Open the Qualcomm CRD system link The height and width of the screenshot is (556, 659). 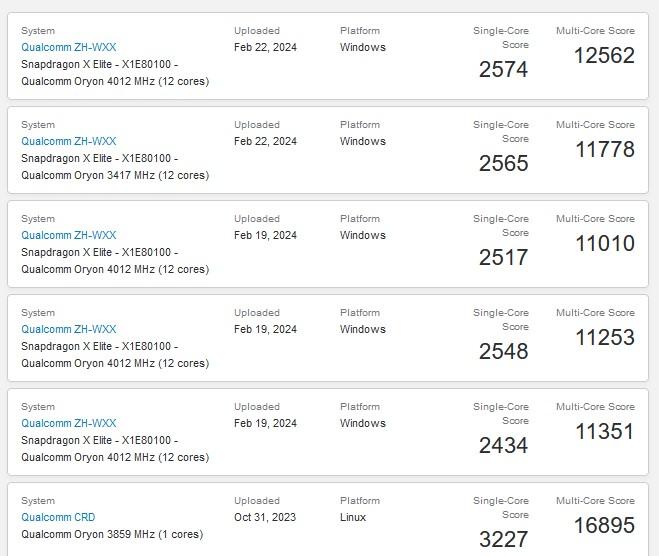click(58, 517)
